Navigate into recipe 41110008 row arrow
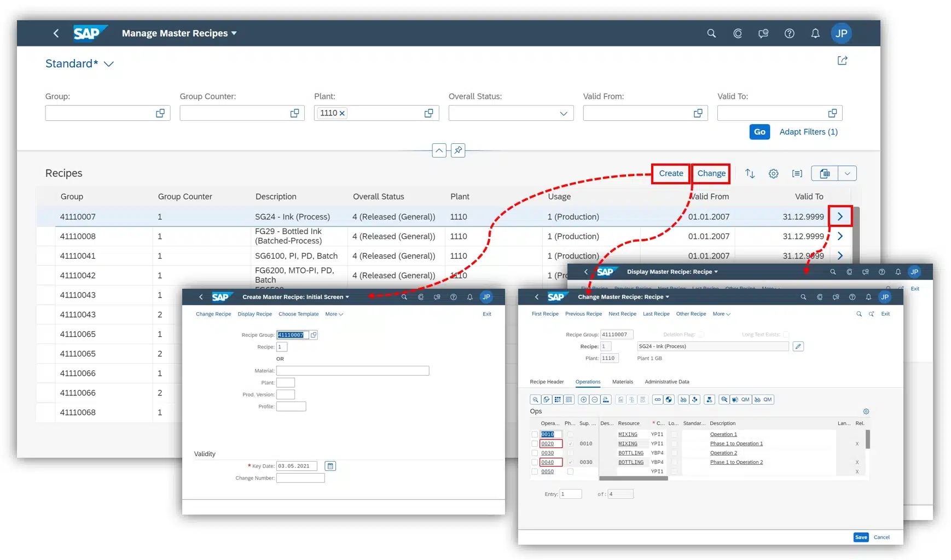This screenshot has height=560, width=951. [x=840, y=236]
